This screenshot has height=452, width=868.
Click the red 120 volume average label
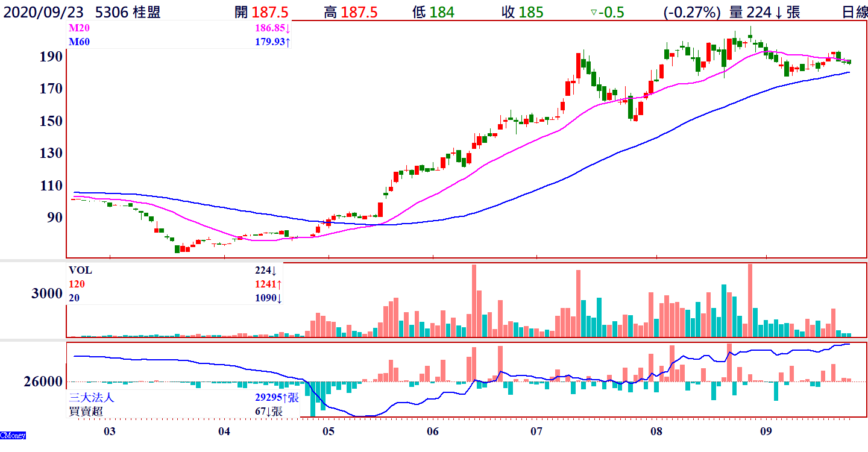tap(76, 284)
